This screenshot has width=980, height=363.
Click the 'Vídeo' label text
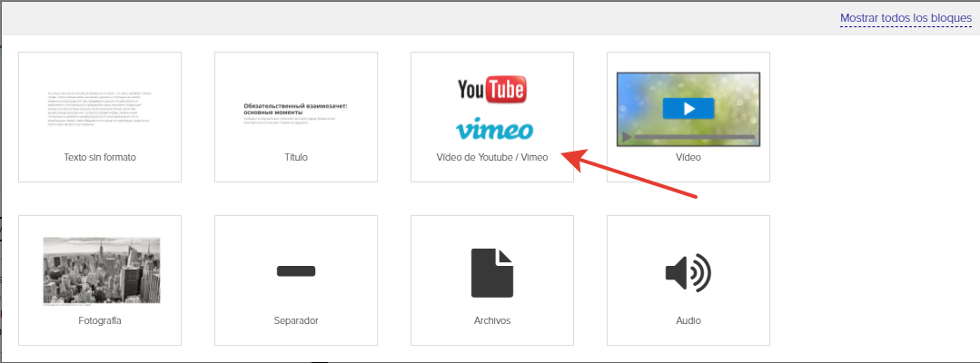(688, 157)
